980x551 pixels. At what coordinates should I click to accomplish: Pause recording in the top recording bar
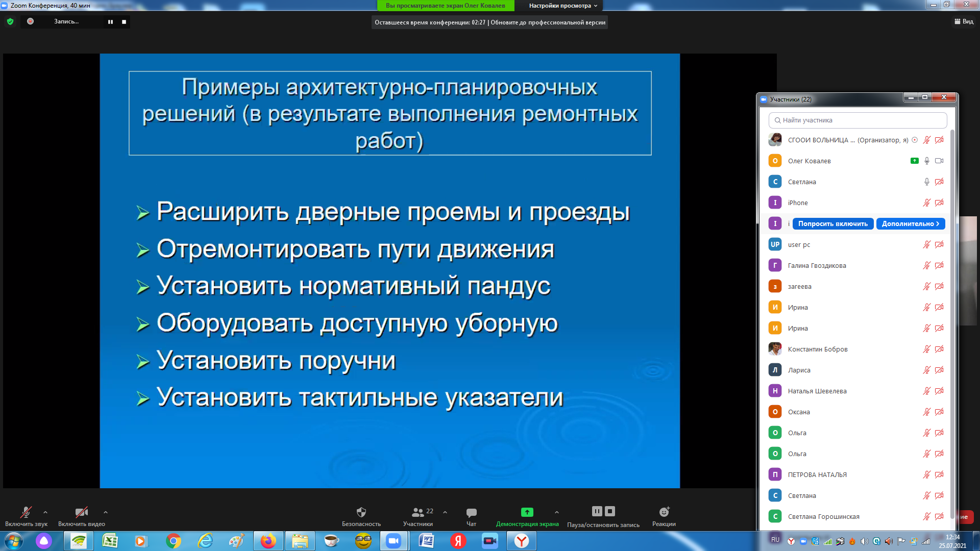110,22
